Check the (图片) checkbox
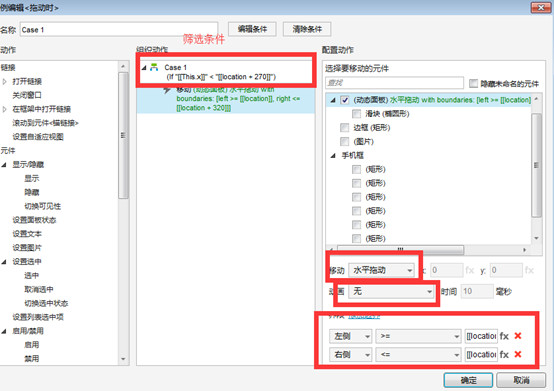 (x=344, y=142)
